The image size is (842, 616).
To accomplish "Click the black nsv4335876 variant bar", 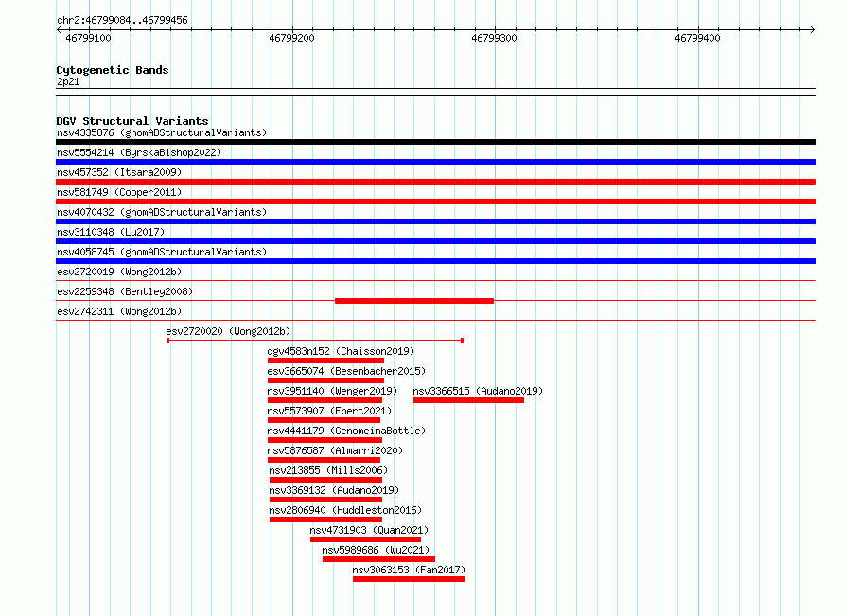I will pyautogui.click(x=435, y=142).
